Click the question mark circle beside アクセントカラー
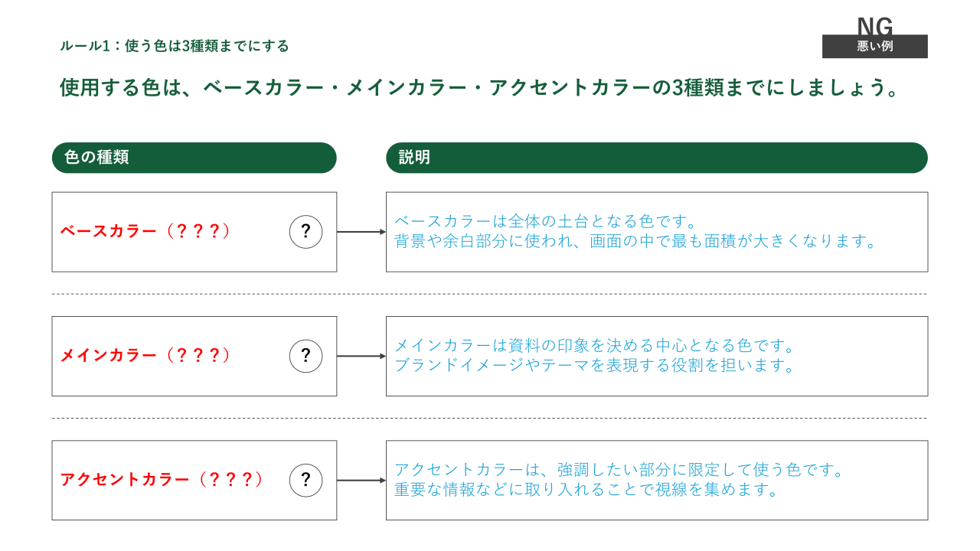Screen dimensions: 980x551 pyautogui.click(x=305, y=481)
